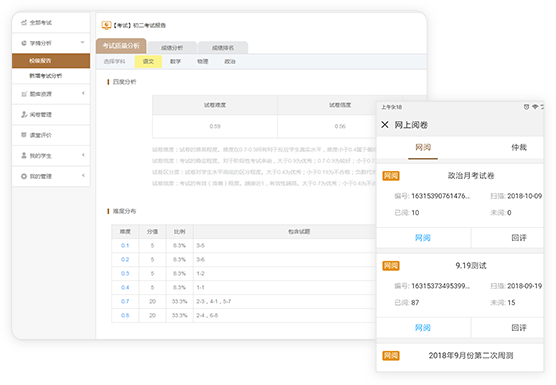This screenshot has height=385, width=556.
Task: Open 课堂评价 in the sidebar
Action: coord(51,135)
